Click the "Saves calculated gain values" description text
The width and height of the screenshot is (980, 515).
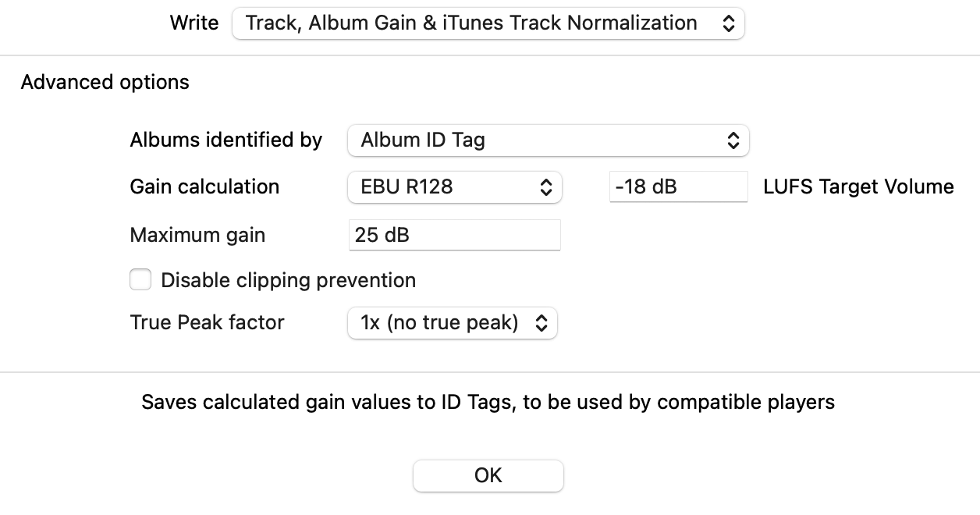488,402
